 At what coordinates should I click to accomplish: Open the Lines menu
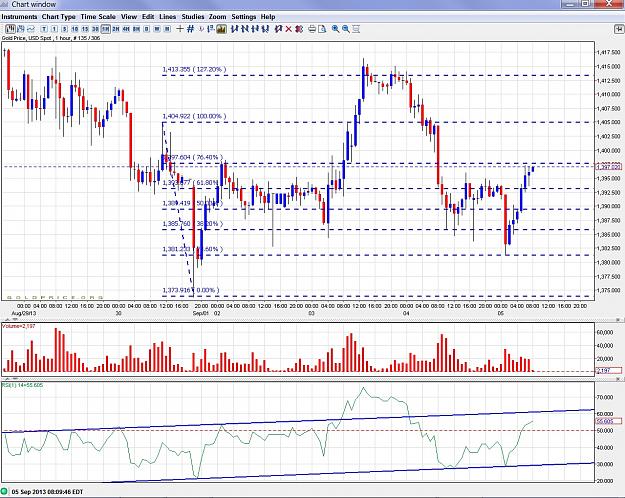[167, 17]
